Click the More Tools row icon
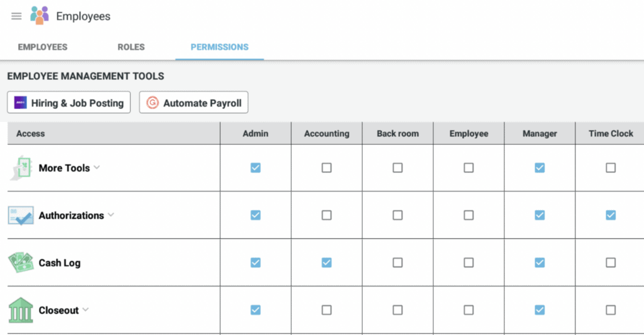The image size is (644, 335). coord(21,168)
